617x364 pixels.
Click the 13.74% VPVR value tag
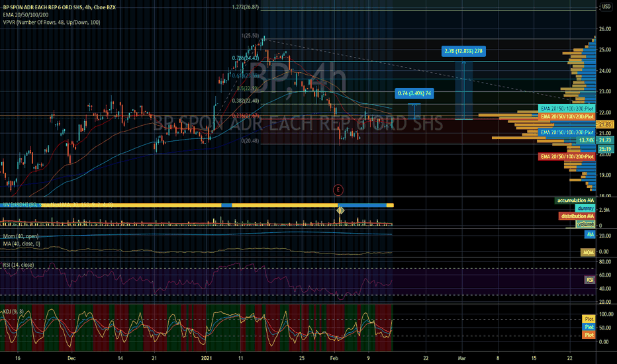click(587, 140)
